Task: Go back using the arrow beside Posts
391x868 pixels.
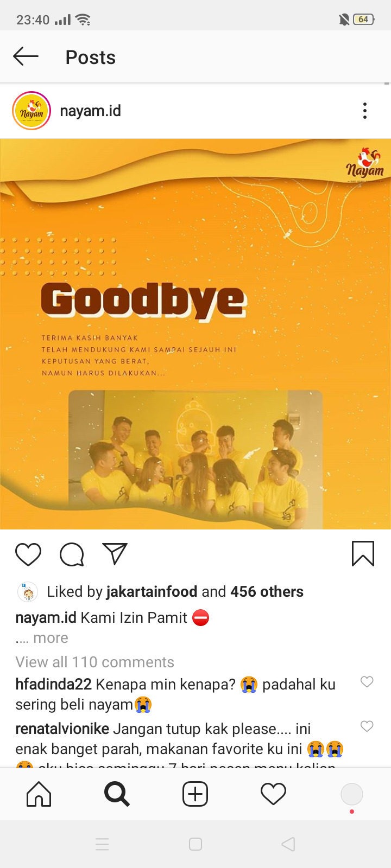Action: (x=26, y=56)
